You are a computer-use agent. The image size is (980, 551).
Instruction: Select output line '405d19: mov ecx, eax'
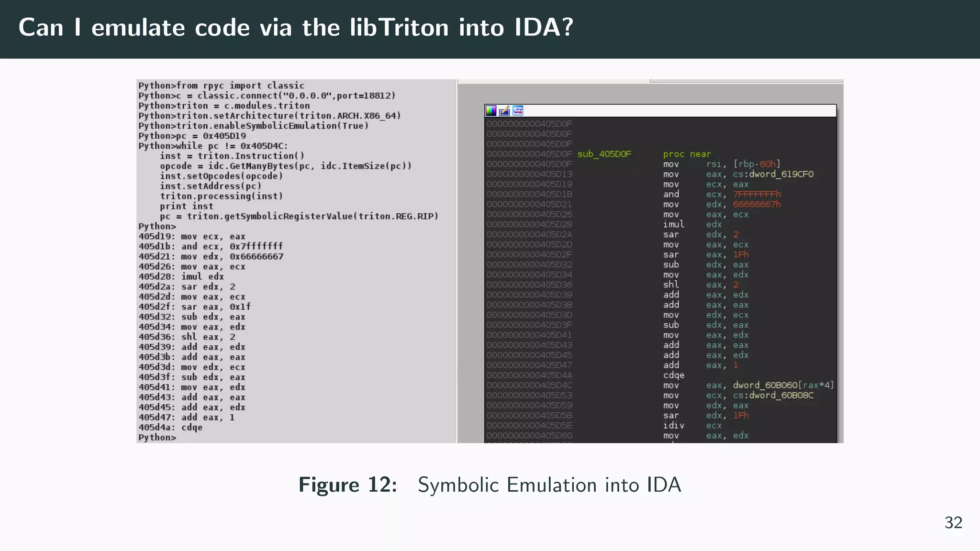click(x=192, y=236)
